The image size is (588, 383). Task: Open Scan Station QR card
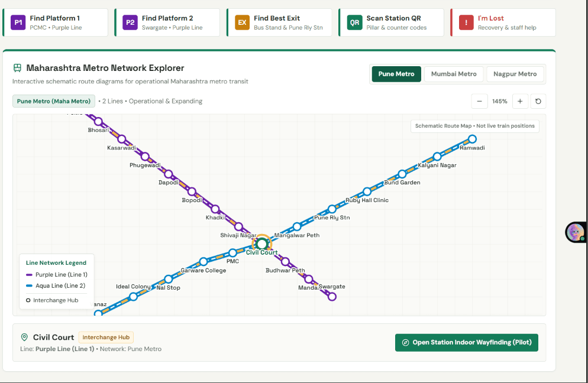click(x=391, y=22)
